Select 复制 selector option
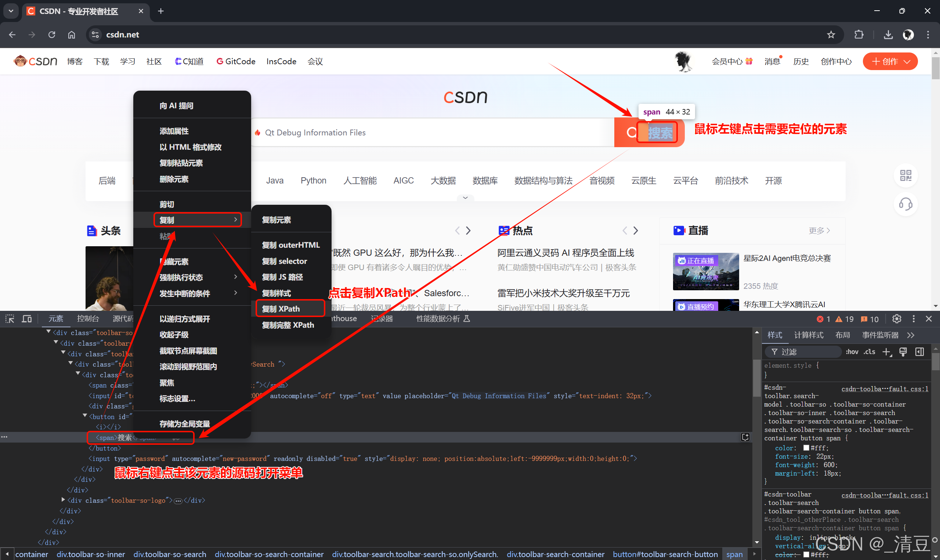The width and height of the screenshot is (940, 560). click(292, 261)
